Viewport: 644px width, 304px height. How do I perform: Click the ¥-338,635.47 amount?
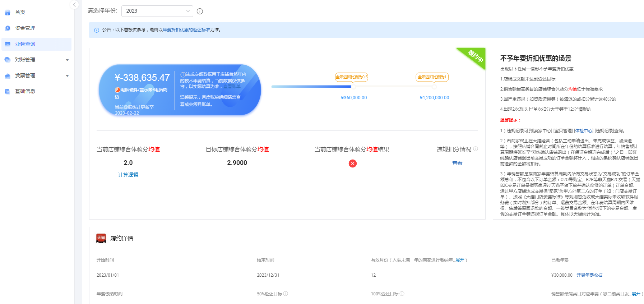(x=142, y=78)
